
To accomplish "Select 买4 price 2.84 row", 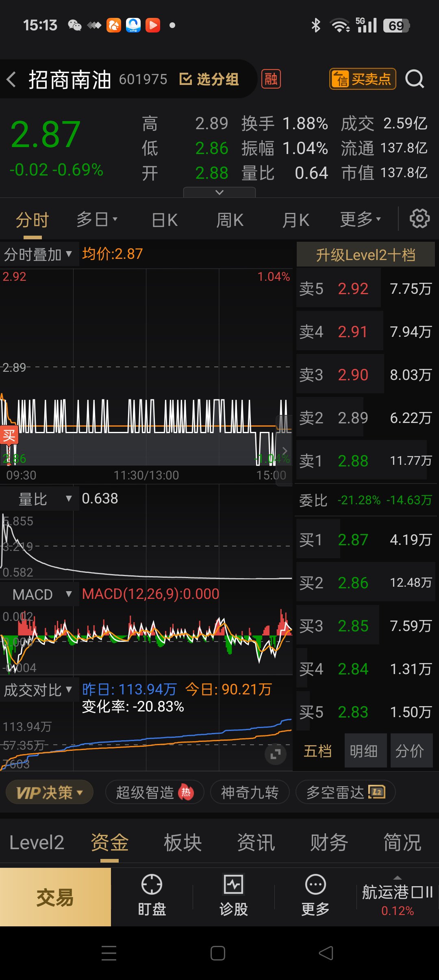I will pyautogui.click(x=365, y=669).
